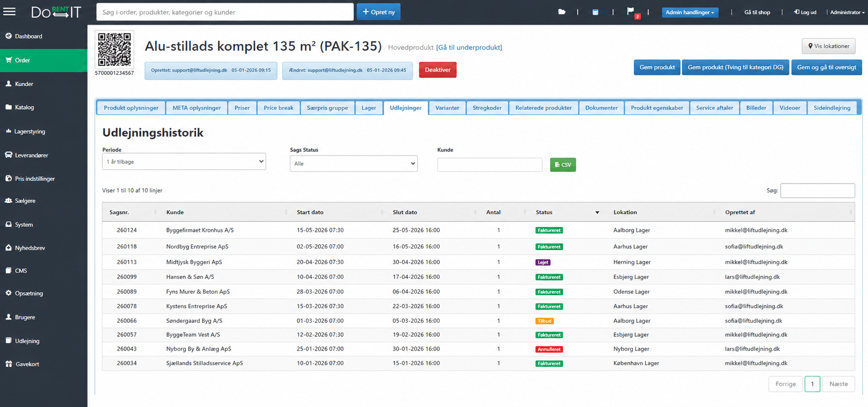Open the Periode dropdown
This screenshot has width=868, height=407.
point(184,161)
